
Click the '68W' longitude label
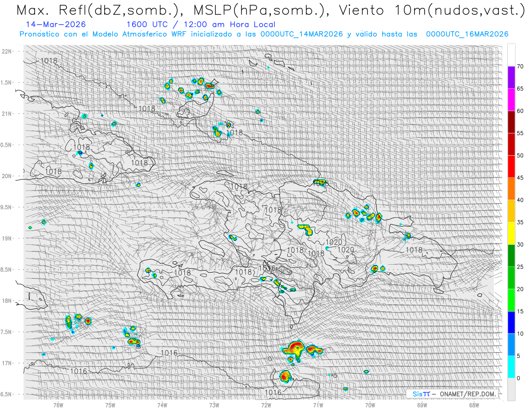click(474, 405)
